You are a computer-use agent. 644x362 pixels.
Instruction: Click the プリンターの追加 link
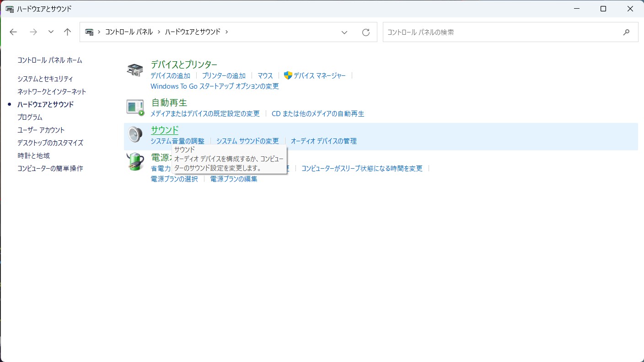coord(224,76)
